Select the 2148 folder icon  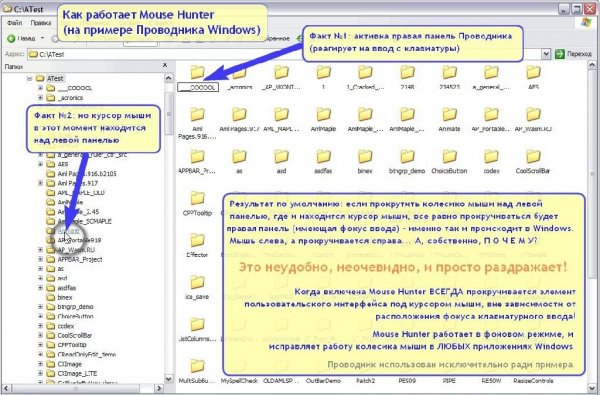pyautogui.click(x=407, y=72)
